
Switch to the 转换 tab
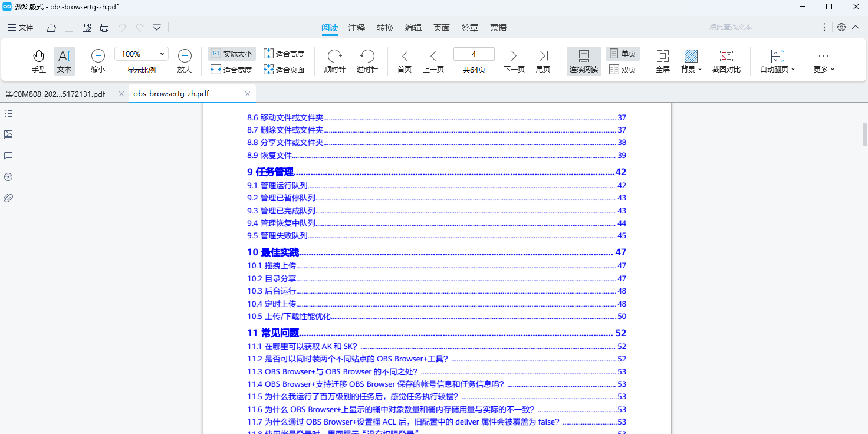point(385,28)
